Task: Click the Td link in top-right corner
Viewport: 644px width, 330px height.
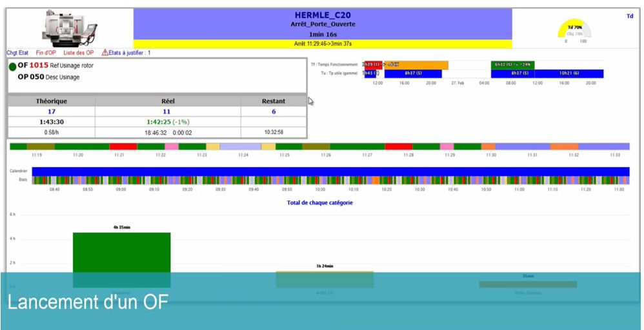Action: (x=629, y=16)
